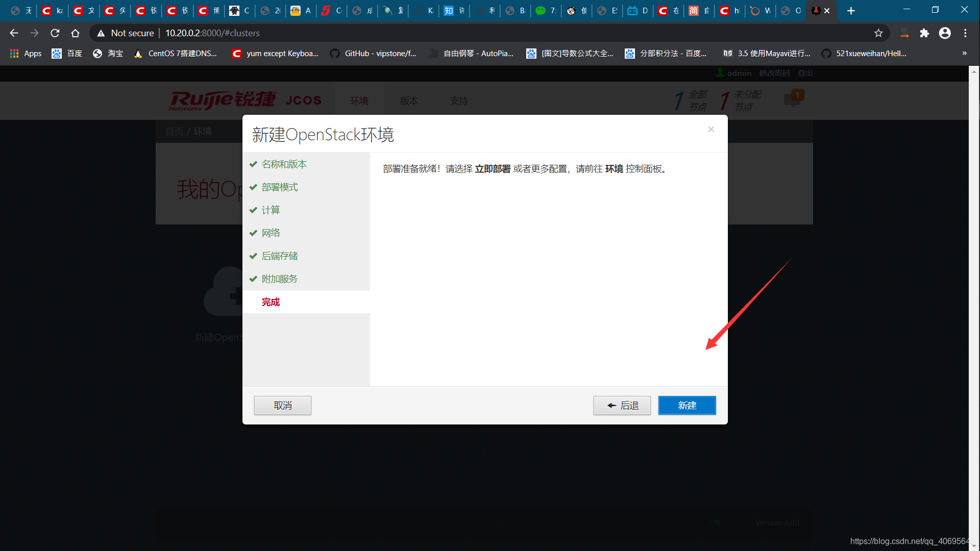Reload the current page
The height and width of the screenshot is (551, 980).
[55, 33]
